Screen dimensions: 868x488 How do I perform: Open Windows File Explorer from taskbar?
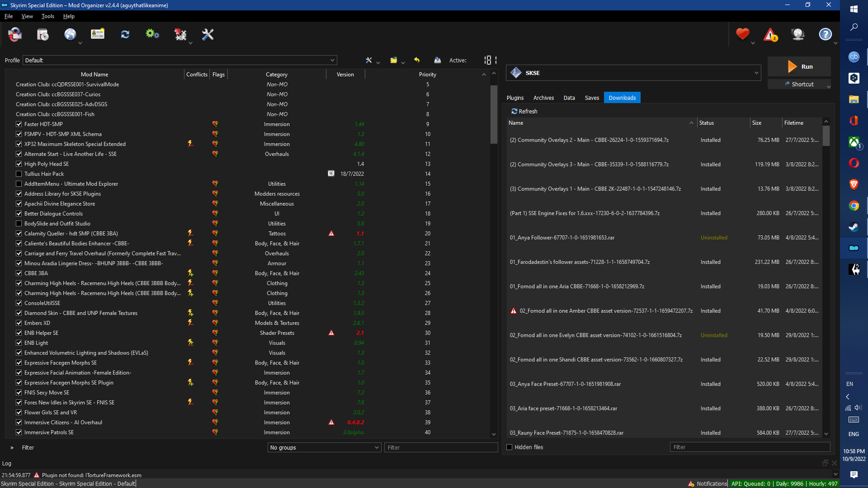pyautogui.click(x=854, y=99)
